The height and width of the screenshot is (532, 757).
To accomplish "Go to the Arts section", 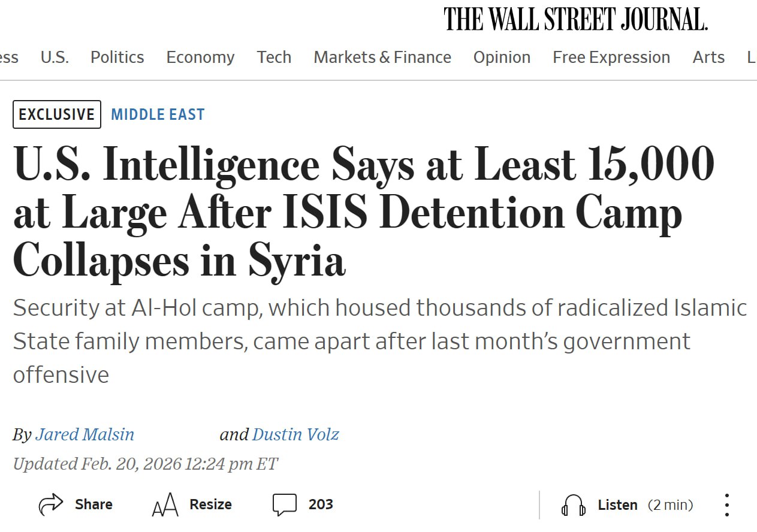I will [x=708, y=58].
